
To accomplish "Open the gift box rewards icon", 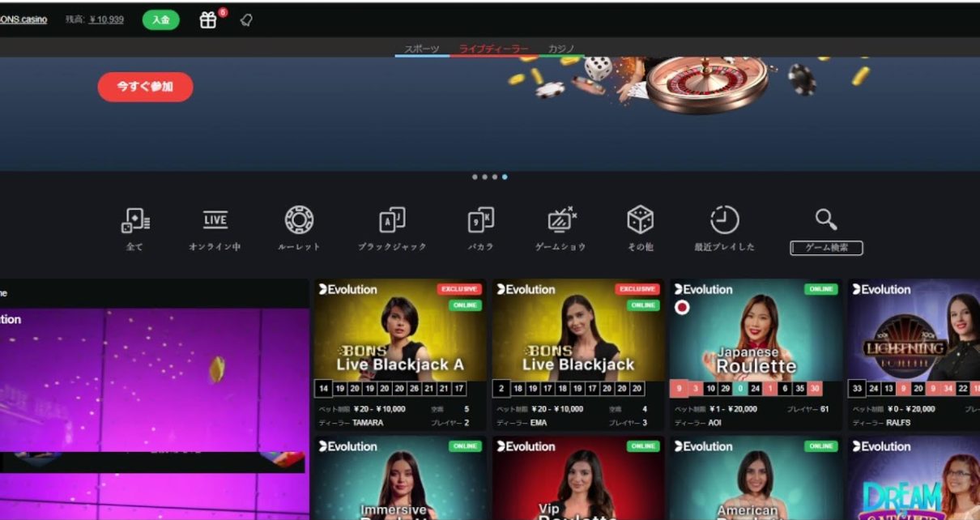I will pos(208,20).
